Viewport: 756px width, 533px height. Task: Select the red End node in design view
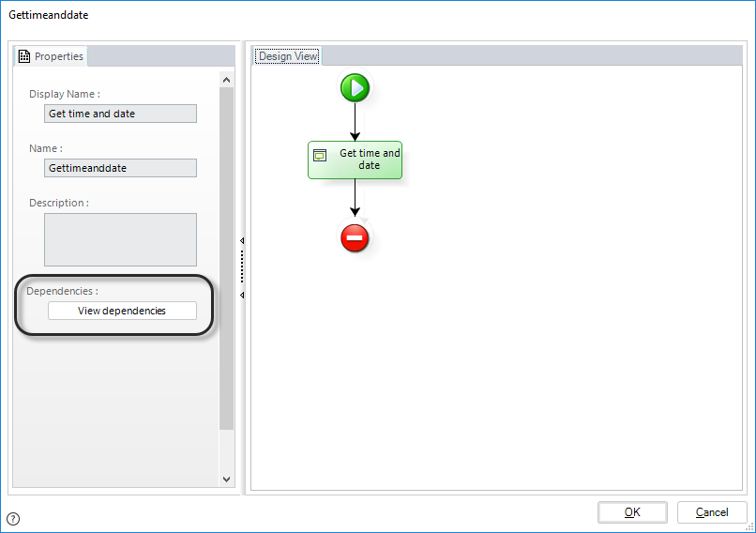[355, 237]
